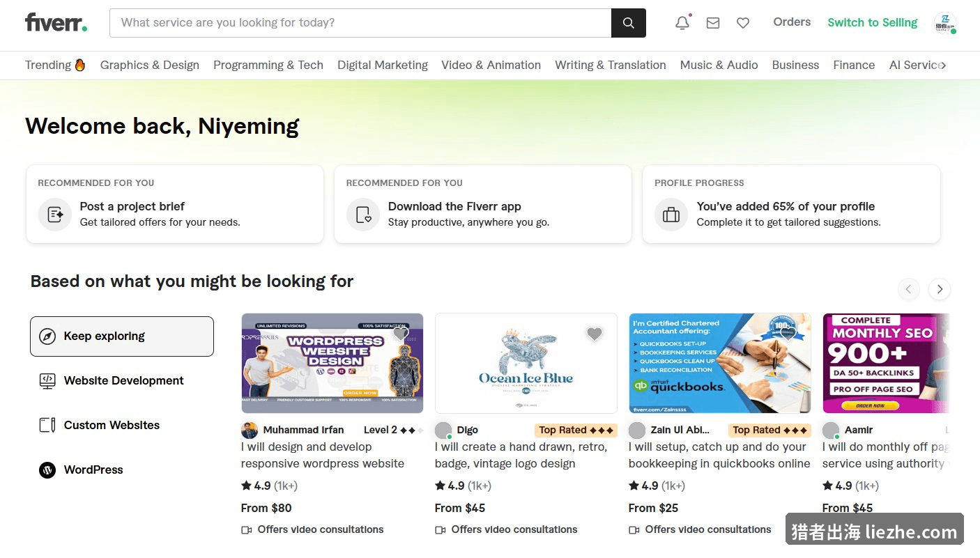Open the Graphics & Design category
The width and height of the screenshot is (980, 558).
click(x=150, y=65)
